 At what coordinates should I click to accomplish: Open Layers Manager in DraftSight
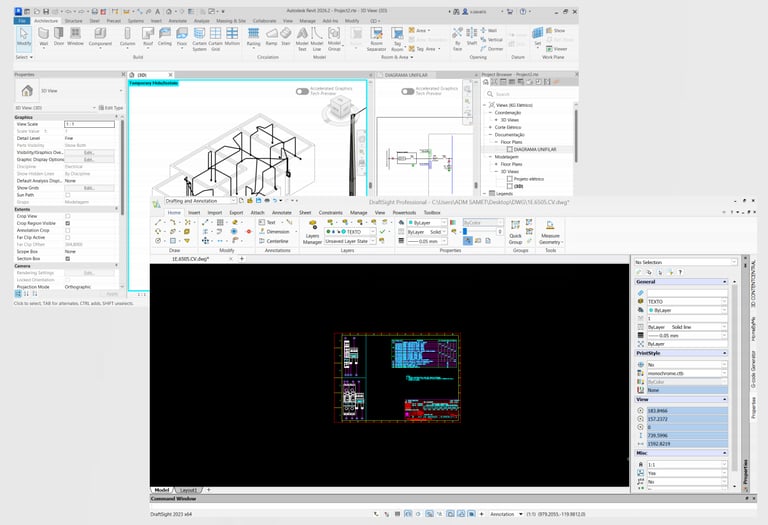[x=312, y=232]
